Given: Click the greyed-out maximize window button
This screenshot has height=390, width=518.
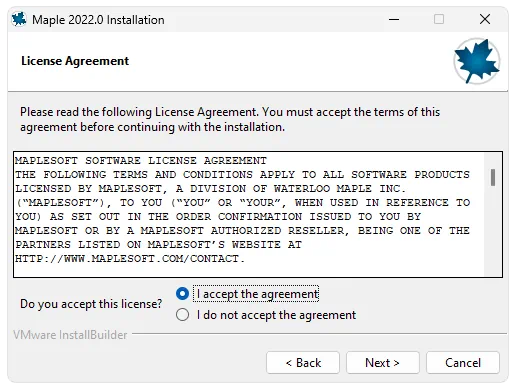Looking at the screenshot, I should coord(439,19).
